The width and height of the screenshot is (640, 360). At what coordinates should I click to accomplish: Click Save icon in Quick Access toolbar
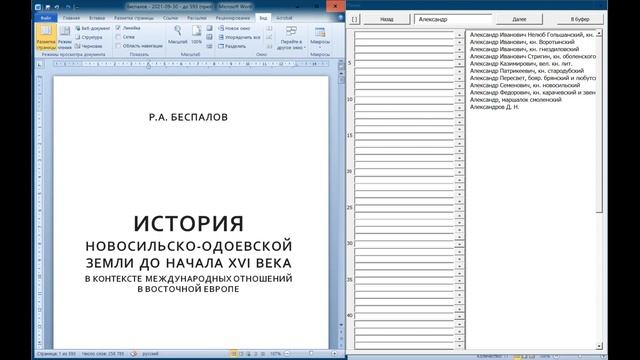point(48,7)
